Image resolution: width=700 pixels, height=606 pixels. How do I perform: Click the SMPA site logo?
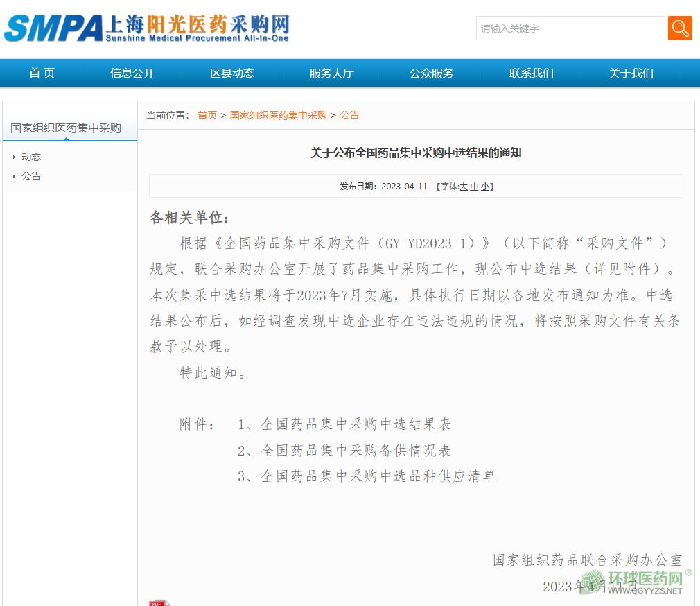[146, 28]
